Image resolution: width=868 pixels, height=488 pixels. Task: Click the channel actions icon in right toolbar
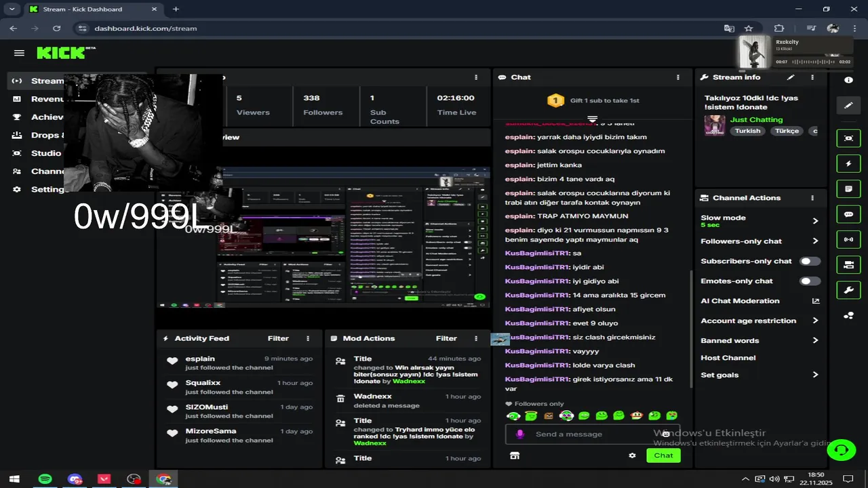(x=848, y=265)
